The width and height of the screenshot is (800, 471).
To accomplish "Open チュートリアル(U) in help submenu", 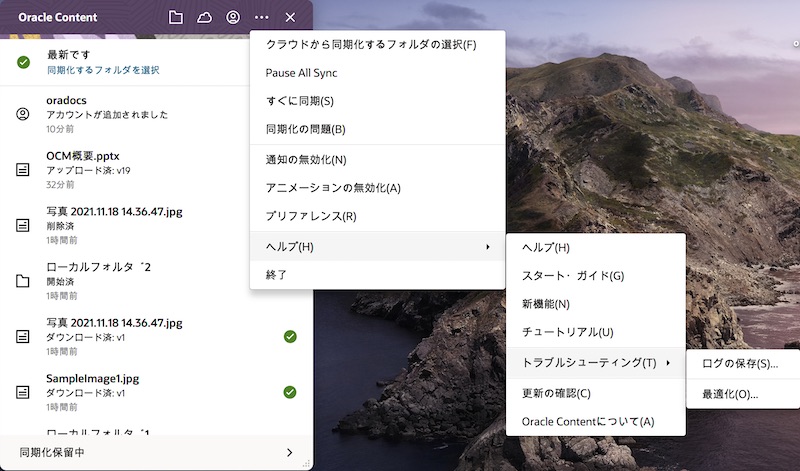I will 595,332.
